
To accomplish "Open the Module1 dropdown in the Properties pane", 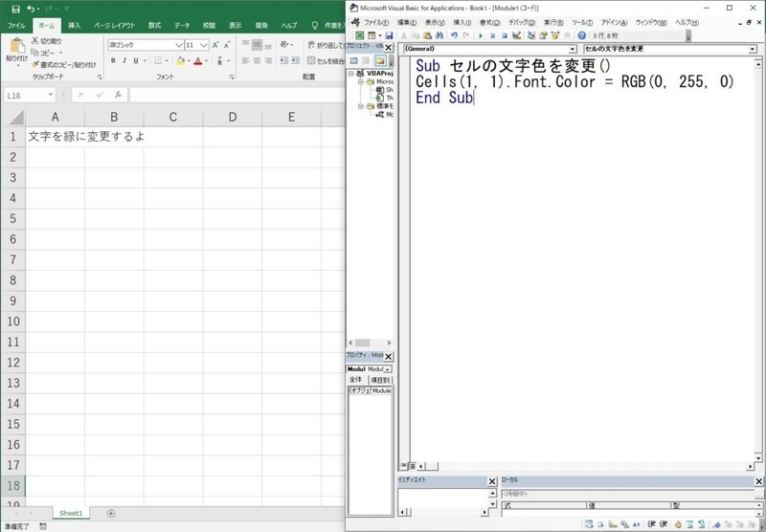I will 388,369.
